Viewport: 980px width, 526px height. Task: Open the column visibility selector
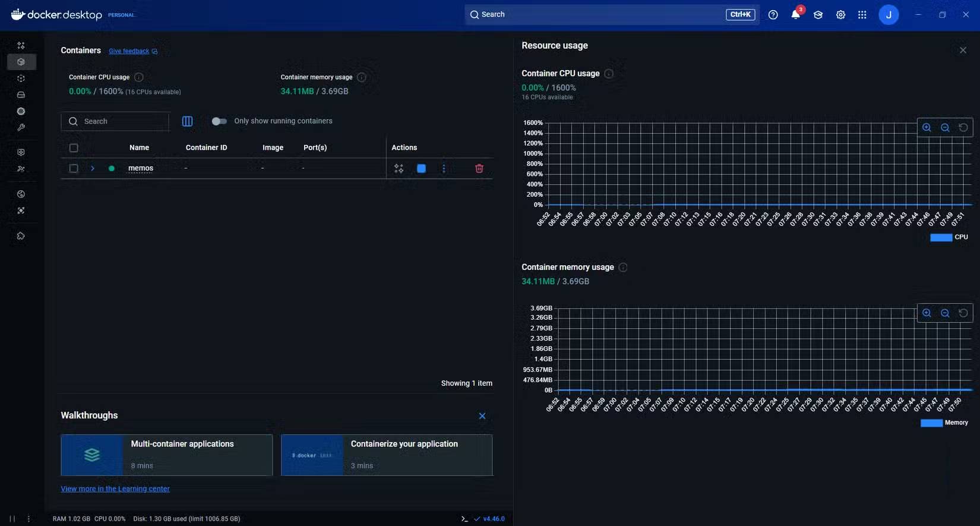[187, 121]
